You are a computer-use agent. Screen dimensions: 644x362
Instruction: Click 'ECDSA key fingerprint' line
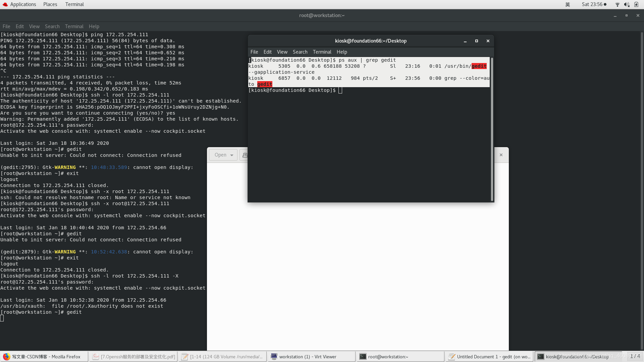coord(115,107)
